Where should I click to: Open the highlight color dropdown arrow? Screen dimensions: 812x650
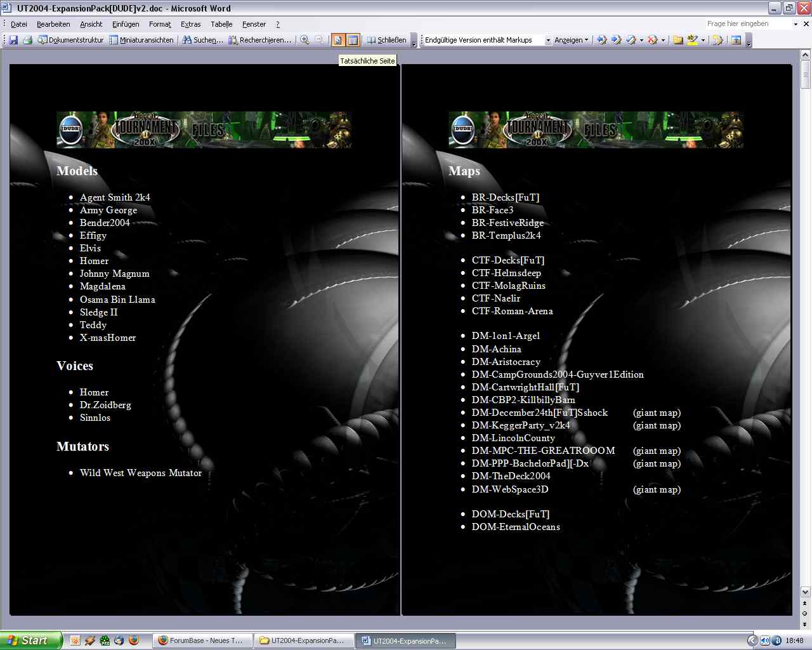(703, 40)
